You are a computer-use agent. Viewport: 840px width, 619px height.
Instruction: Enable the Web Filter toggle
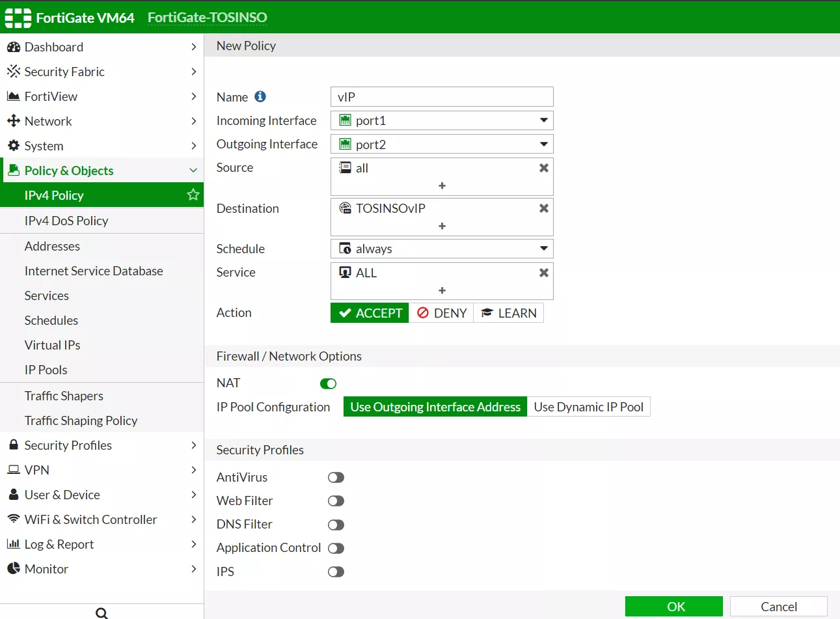click(x=336, y=501)
